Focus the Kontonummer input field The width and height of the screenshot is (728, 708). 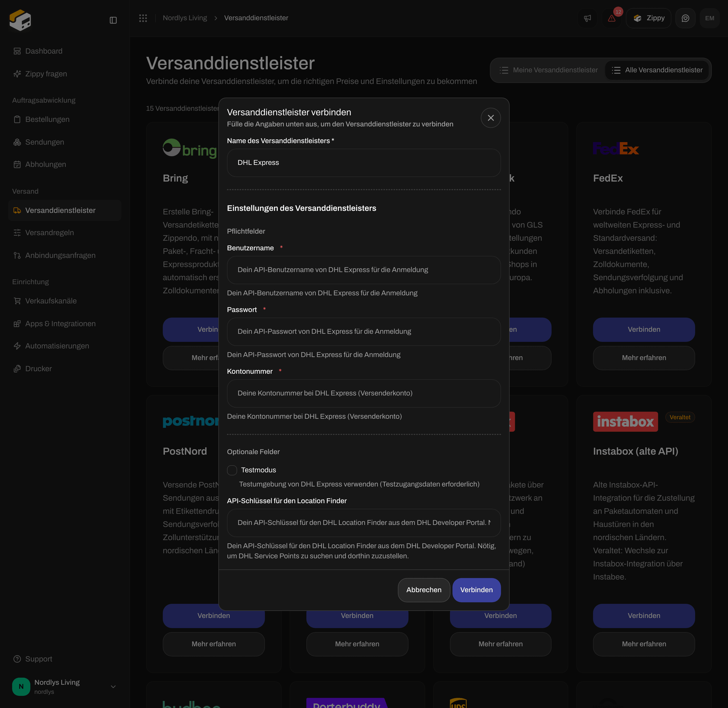[x=364, y=393]
